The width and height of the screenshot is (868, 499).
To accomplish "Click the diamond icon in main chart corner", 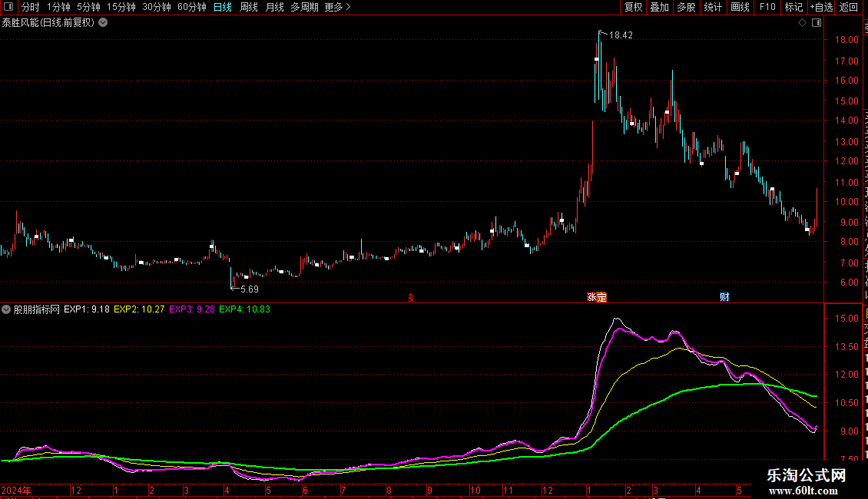I will coord(802,23).
